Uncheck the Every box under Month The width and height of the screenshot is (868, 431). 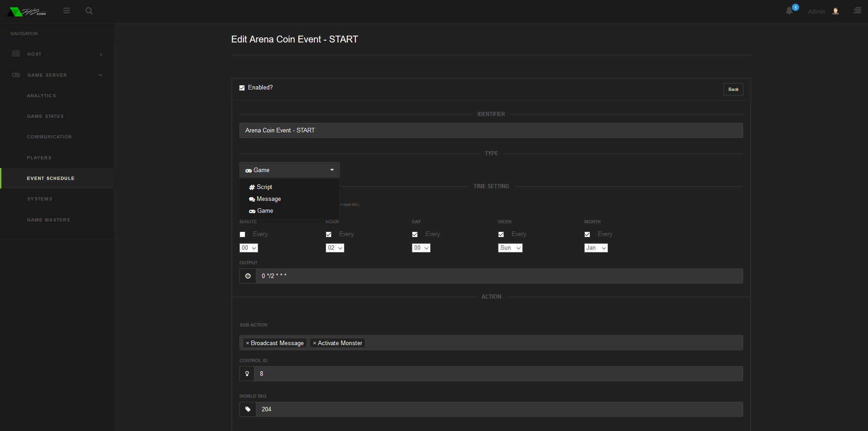(x=587, y=234)
